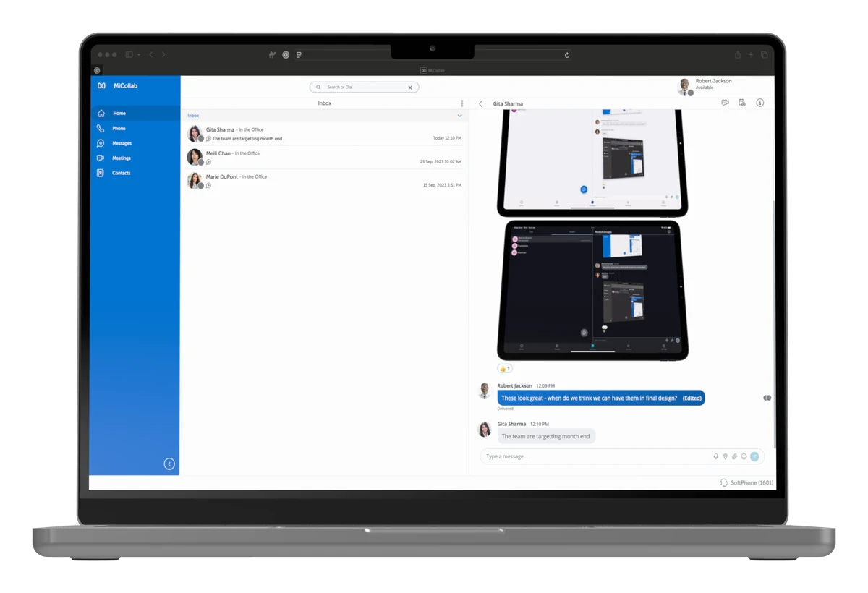This screenshot has width=868, height=593.
Task: Click Gita Sharma name in chat header
Action: click(x=508, y=104)
